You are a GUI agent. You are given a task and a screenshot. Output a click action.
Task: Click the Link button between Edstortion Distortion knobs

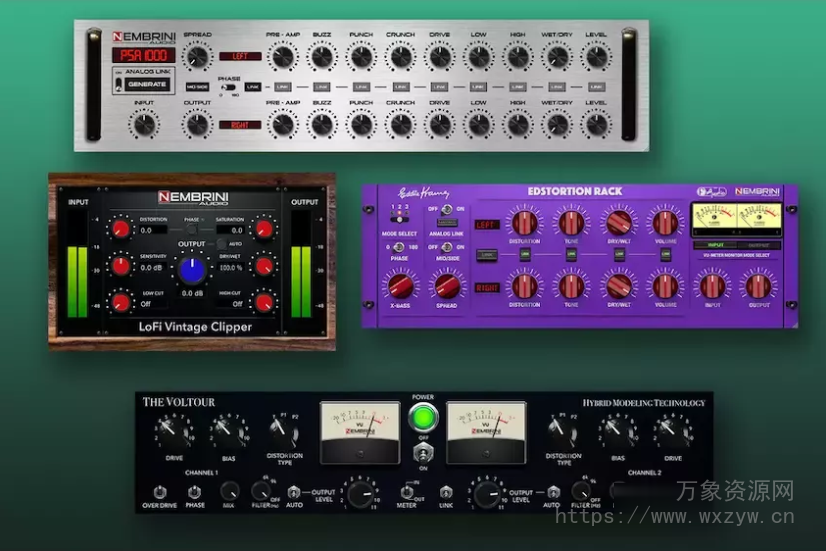(x=525, y=255)
